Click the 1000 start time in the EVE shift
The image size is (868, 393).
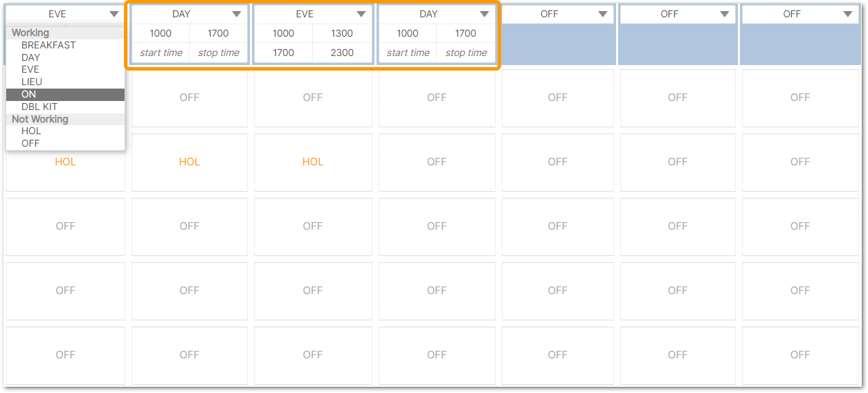coord(283,33)
